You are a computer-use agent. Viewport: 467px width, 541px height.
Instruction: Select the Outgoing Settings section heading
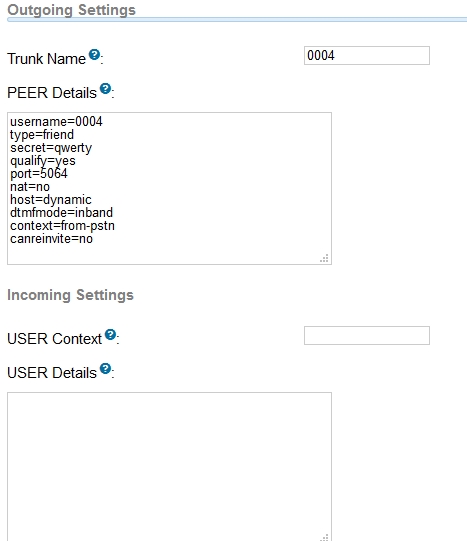click(x=71, y=10)
